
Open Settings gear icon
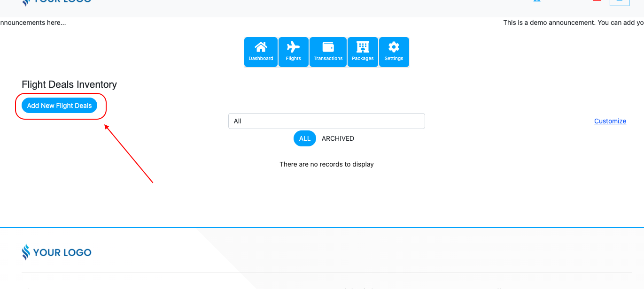click(394, 52)
